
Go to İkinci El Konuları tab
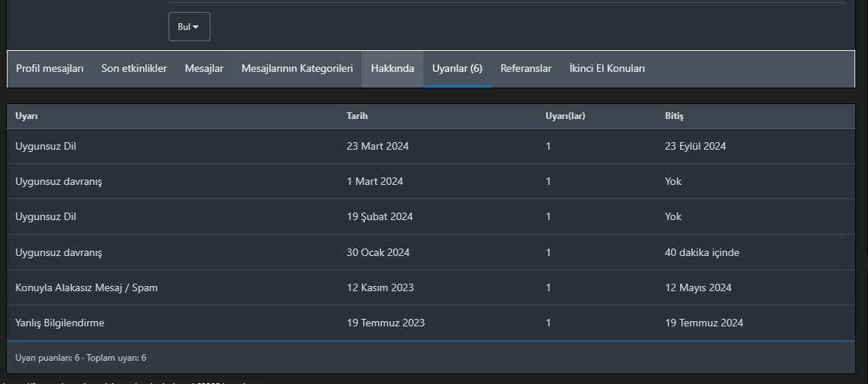[x=607, y=69]
